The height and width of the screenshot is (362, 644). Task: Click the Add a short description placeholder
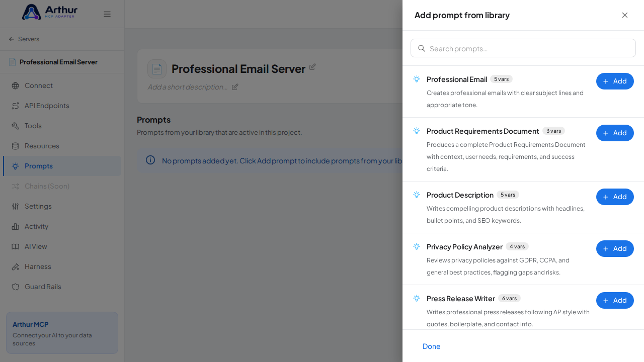point(187,86)
